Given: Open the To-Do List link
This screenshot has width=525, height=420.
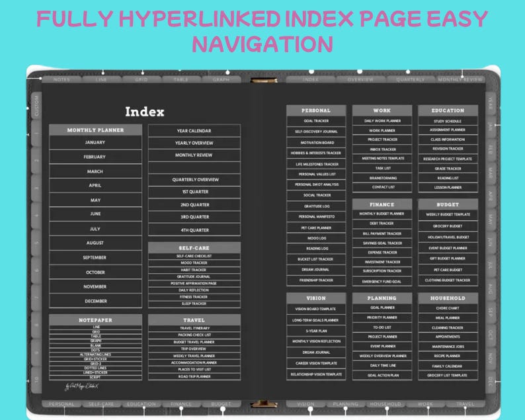Looking at the screenshot, I should click(x=382, y=327).
